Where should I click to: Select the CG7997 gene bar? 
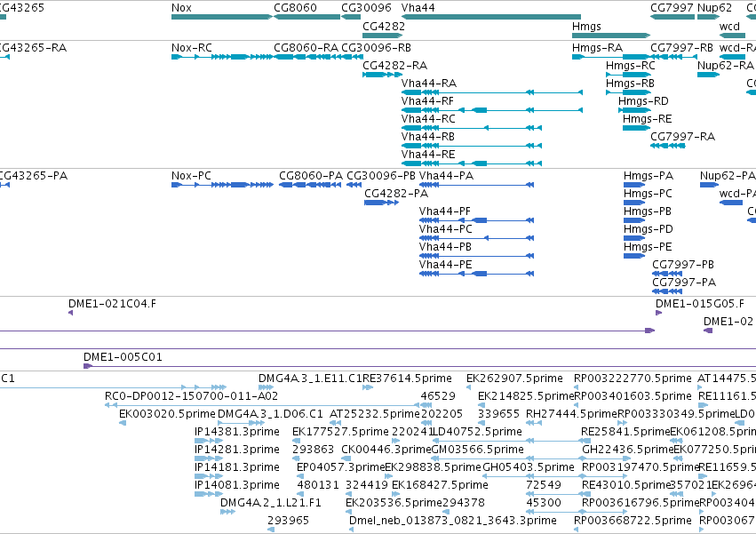coord(672,17)
